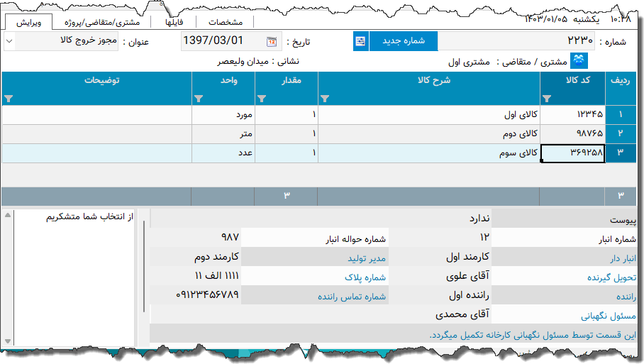Click the notes text از انتخاب شما متشکریم

tap(89, 216)
